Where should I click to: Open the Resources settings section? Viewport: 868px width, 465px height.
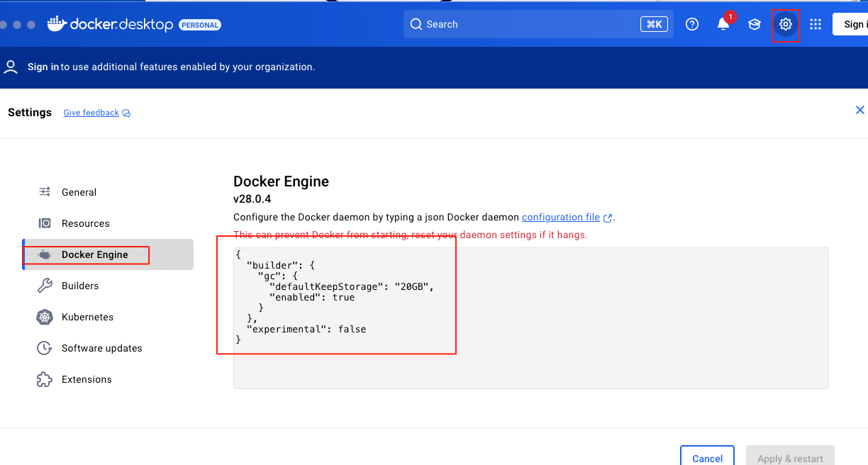[85, 223]
